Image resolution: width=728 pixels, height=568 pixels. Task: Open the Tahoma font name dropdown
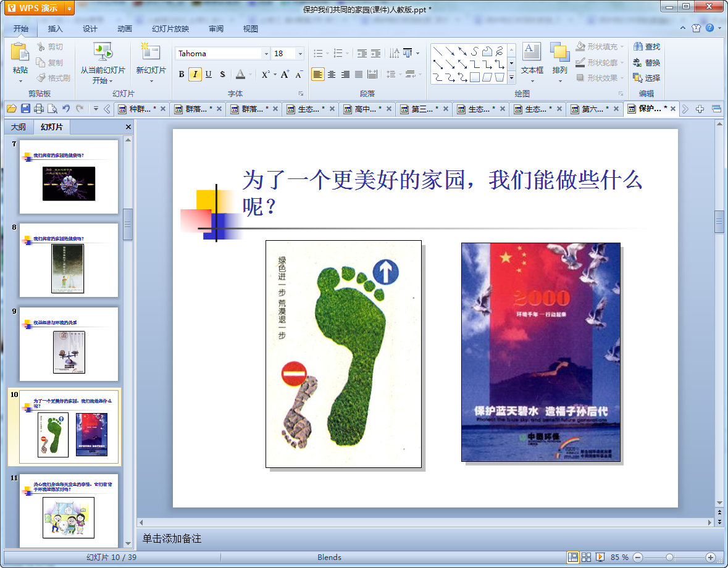point(266,54)
